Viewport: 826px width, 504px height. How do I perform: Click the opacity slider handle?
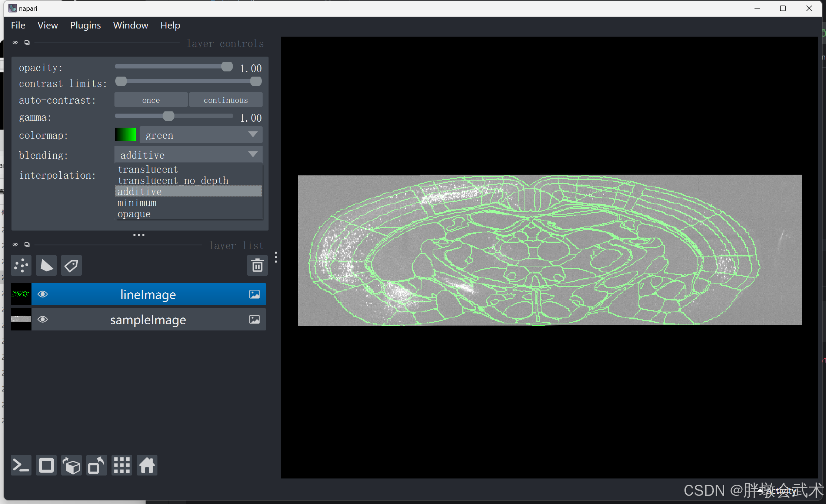227,67
